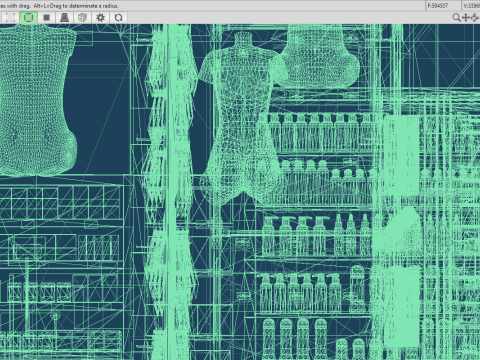Select the four-arrow pan tool
Viewport: 480px width, 360px height.
coord(466,17)
